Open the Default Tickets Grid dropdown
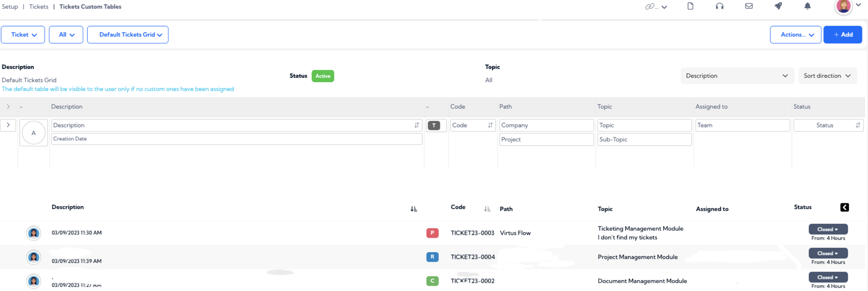868x291 pixels. [128, 35]
